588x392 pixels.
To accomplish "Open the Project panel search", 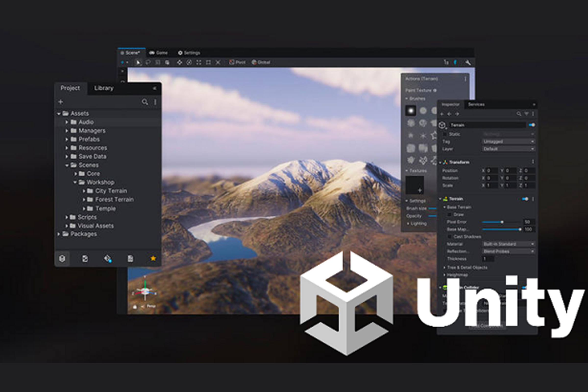I will click(x=145, y=102).
